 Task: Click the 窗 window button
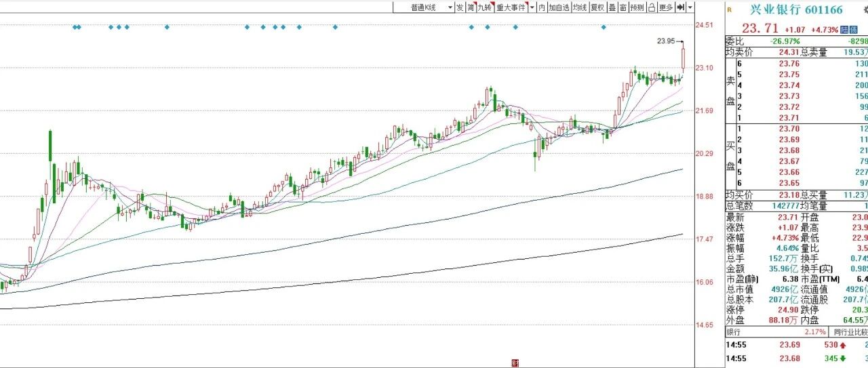coord(623,7)
